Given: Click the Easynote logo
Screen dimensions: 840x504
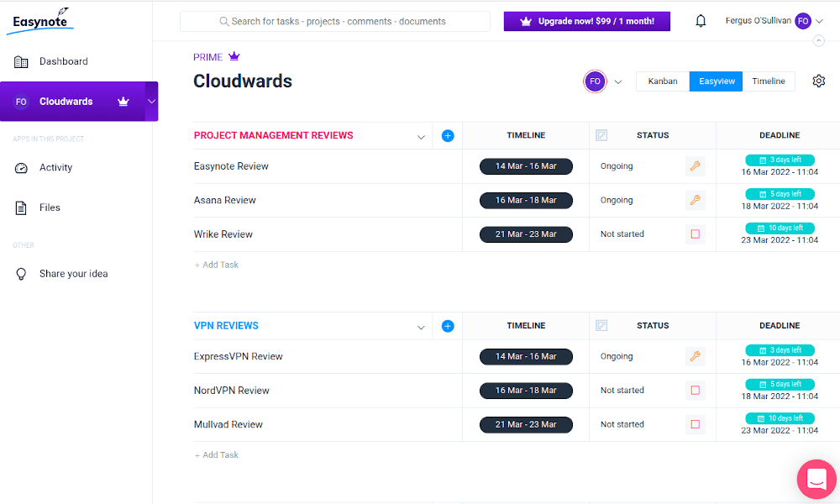Looking at the screenshot, I should [40, 22].
